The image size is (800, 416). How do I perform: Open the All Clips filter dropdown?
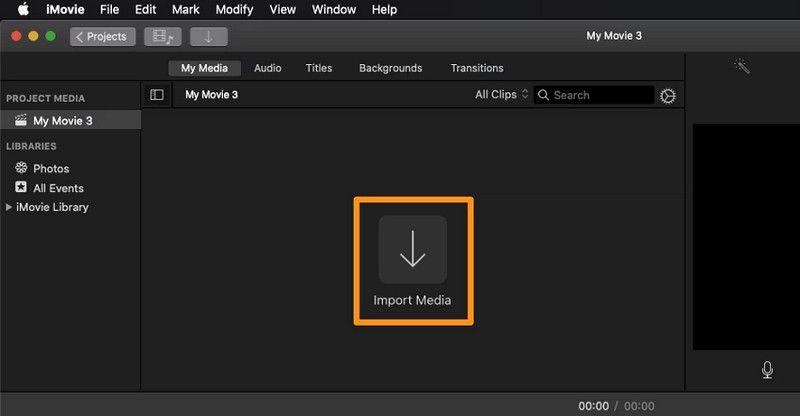click(x=502, y=94)
